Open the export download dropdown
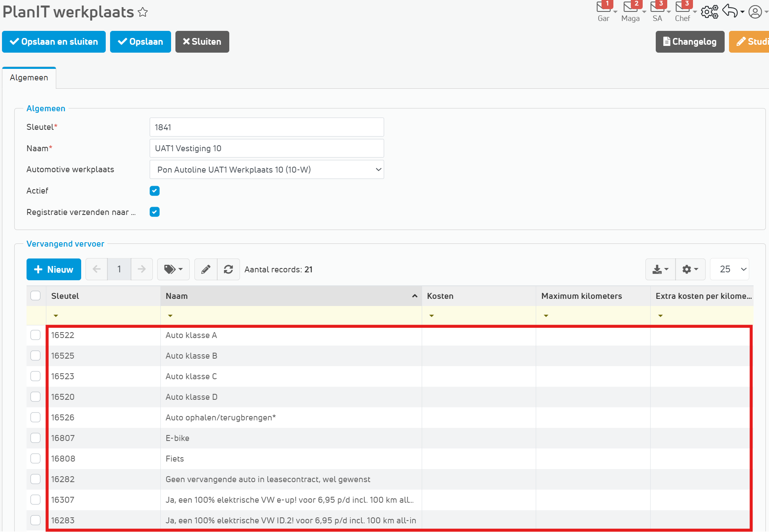 point(660,270)
